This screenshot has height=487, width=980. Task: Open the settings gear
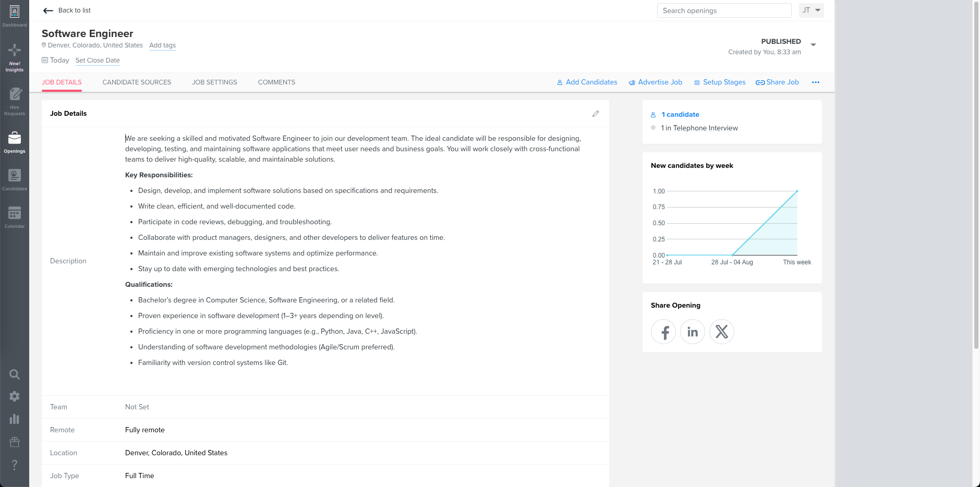coord(15,396)
